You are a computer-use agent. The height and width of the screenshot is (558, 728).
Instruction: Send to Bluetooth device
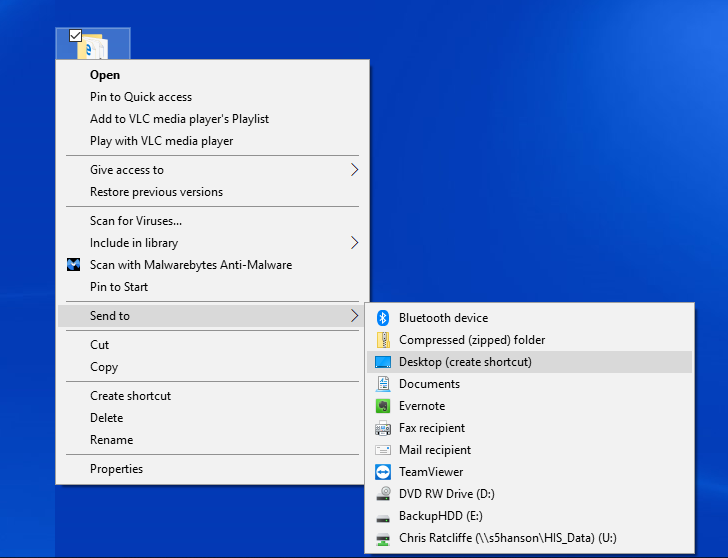click(x=530, y=318)
